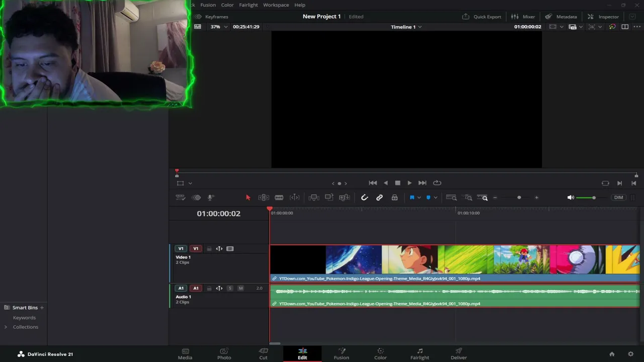Open the timeline view options icon
644x362 pixels.
coord(180,198)
